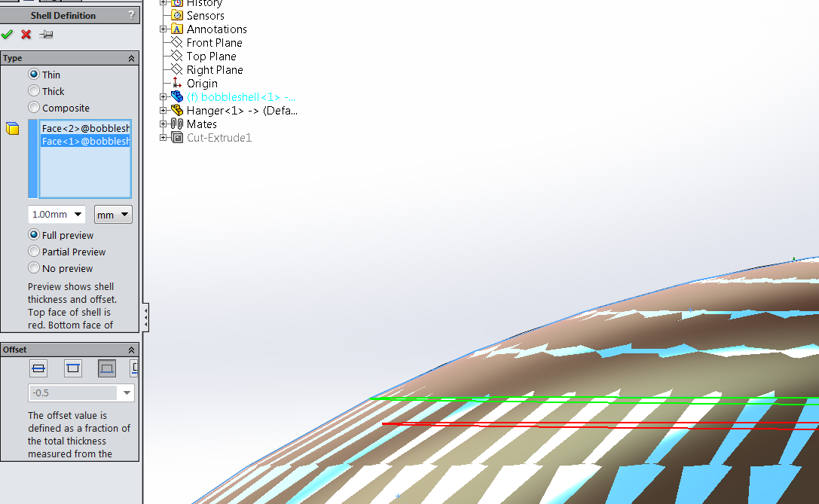This screenshot has width=819, height=504.
Task: Expand the bobbleshell component in the tree
Action: [x=164, y=96]
